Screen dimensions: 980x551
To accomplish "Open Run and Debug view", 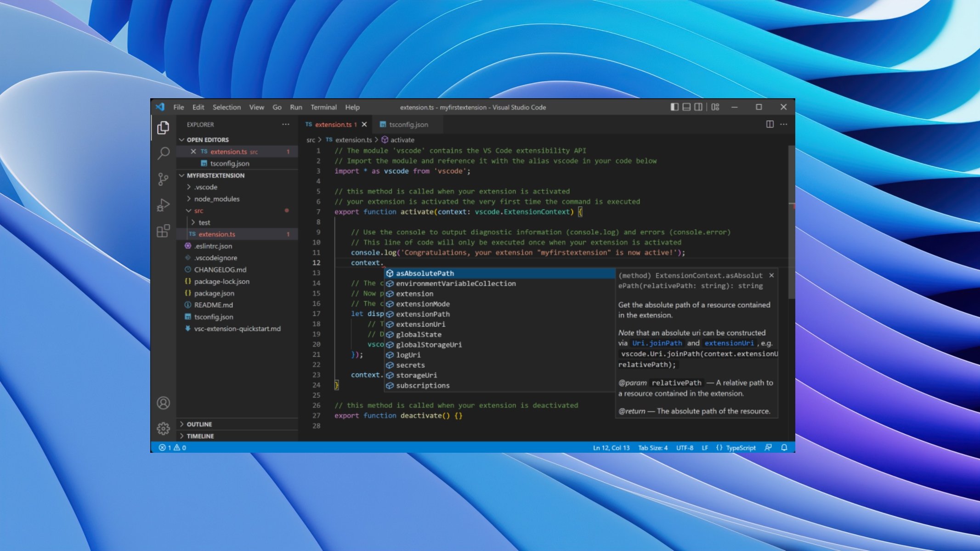I will [163, 205].
